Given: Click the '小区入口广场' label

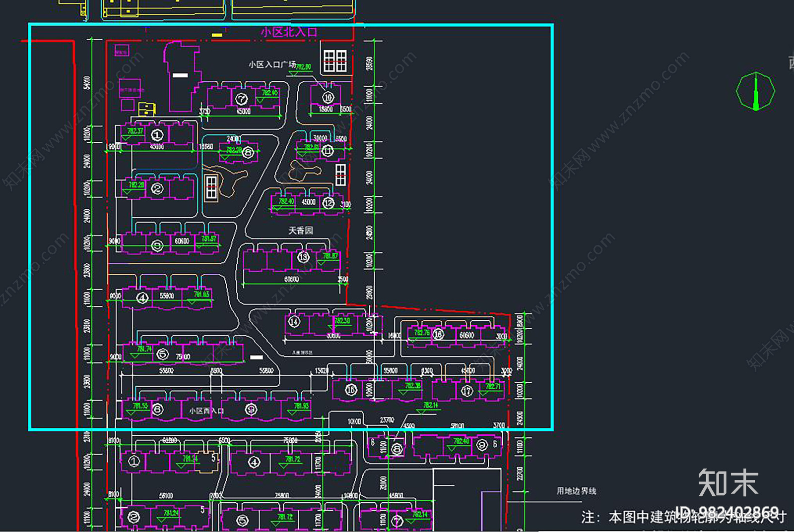Looking at the screenshot, I should tap(272, 64).
